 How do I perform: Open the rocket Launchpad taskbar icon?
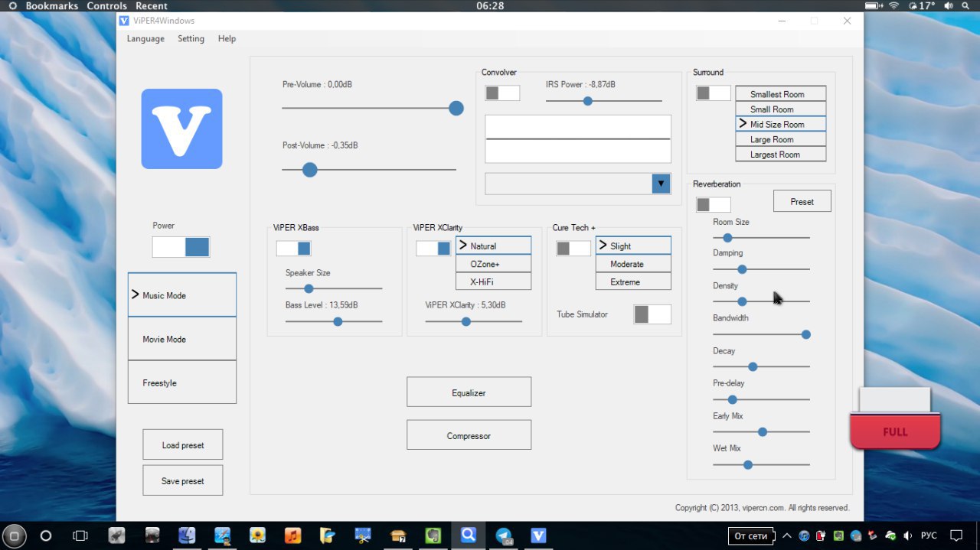pyautogui.click(x=116, y=535)
